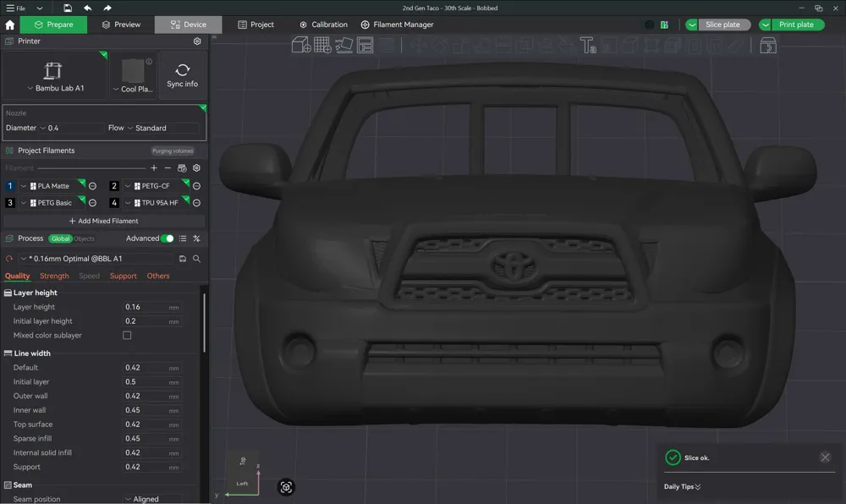Click the edit icon beside PLA Matte
The width and height of the screenshot is (846, 504).
point(93,186)
